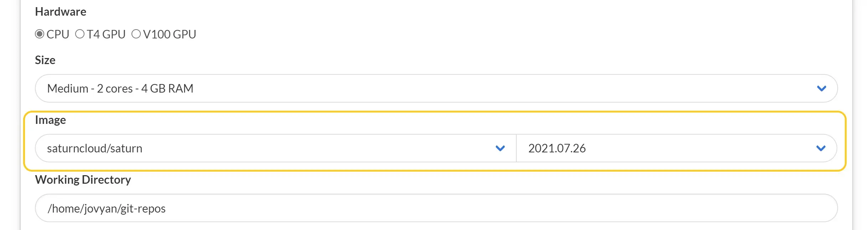This screenshot has width=868, height=230.
Task: Click the chevron icon beside 2021.07.26
Action: point(821,148)
